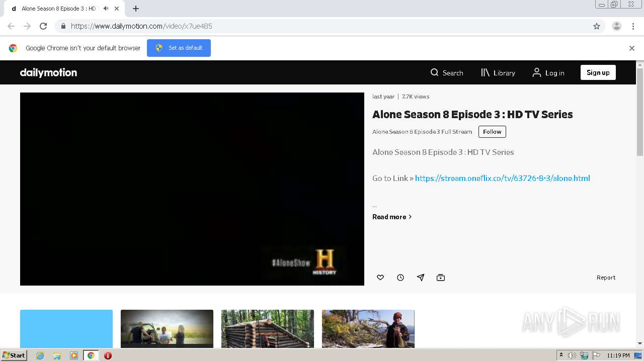Click the scrollbar down arrow
Screen dimensions: 644x362
click(640, 343)
